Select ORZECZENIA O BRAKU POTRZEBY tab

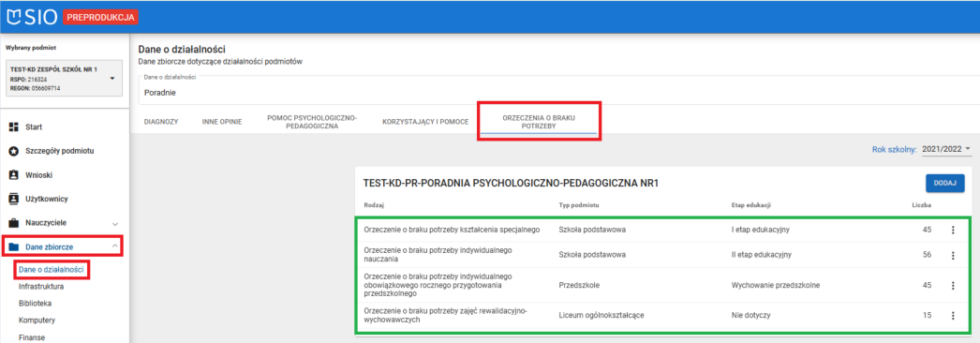(538, 122)
